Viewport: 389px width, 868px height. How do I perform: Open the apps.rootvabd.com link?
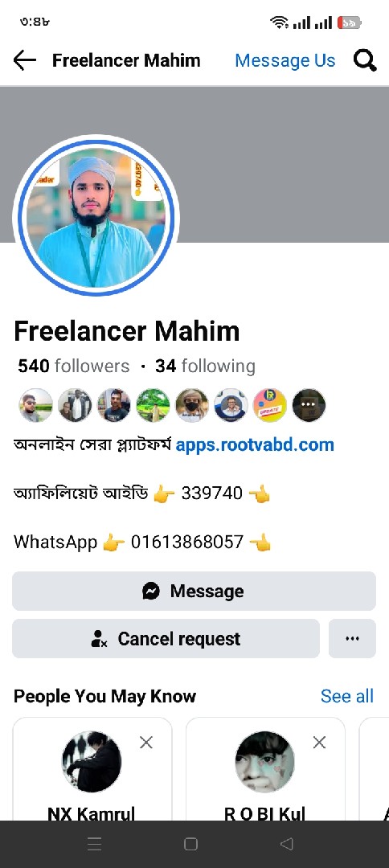[x=255, y=444]
